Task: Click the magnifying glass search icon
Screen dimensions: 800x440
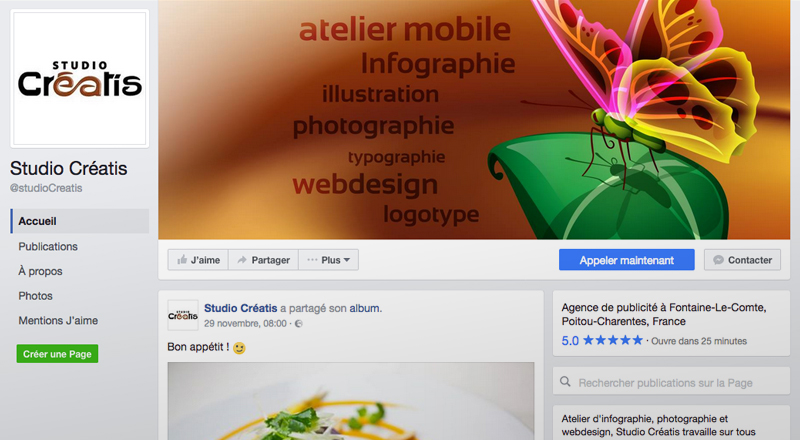Action: (x=565, y=381)
